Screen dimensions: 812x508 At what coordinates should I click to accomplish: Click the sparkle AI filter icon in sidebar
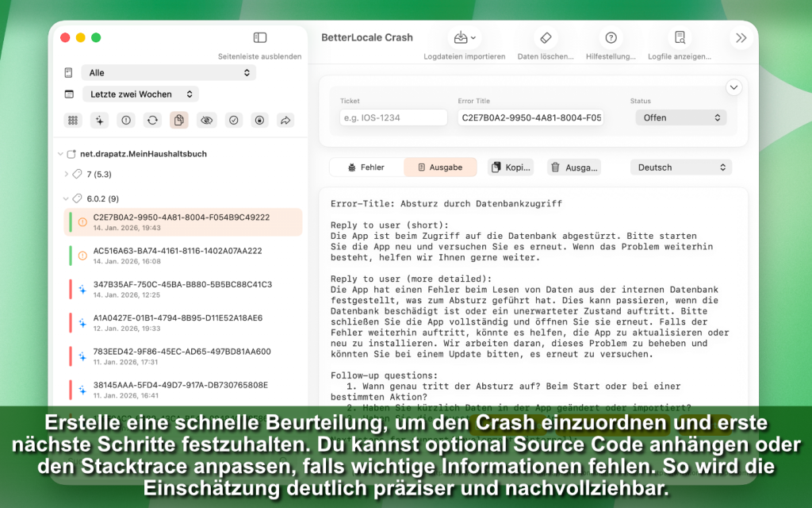click(99, 120)
